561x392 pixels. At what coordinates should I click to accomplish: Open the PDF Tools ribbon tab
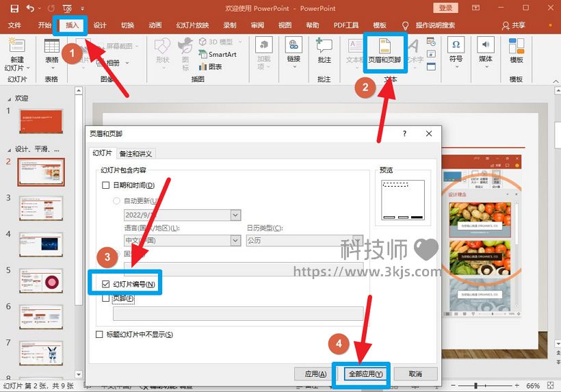pyautogui.click(x=346, y=25)
